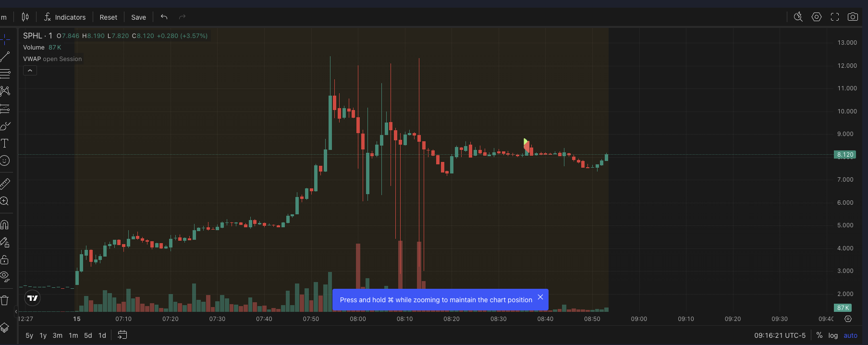
Task: Switch to the 3m time range
Action: 58,335
